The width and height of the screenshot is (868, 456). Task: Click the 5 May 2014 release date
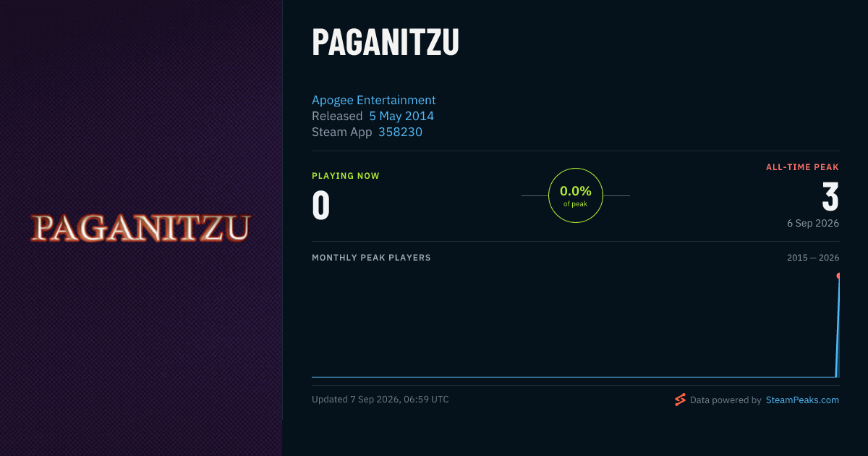[401, 116]
